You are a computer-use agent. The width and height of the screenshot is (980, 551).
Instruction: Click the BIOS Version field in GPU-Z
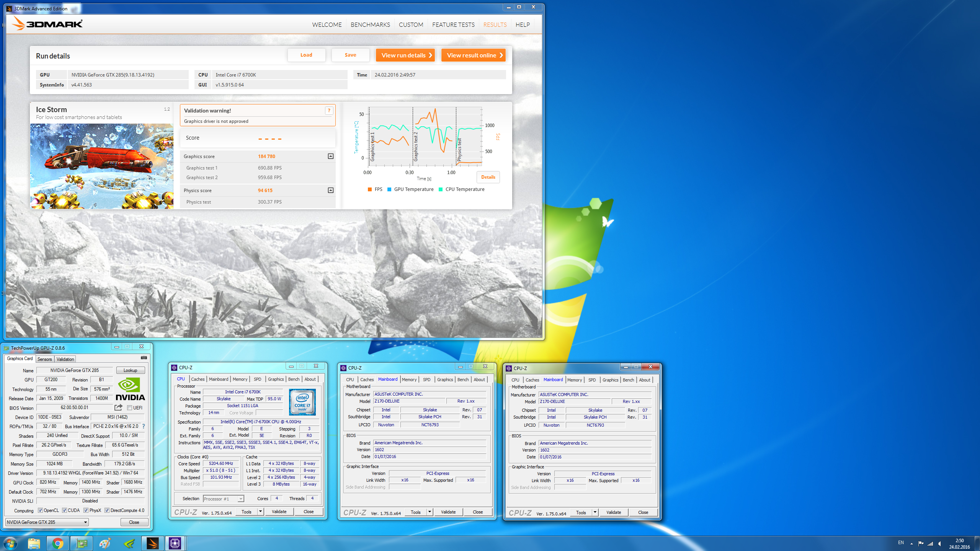tap(74, 408)
